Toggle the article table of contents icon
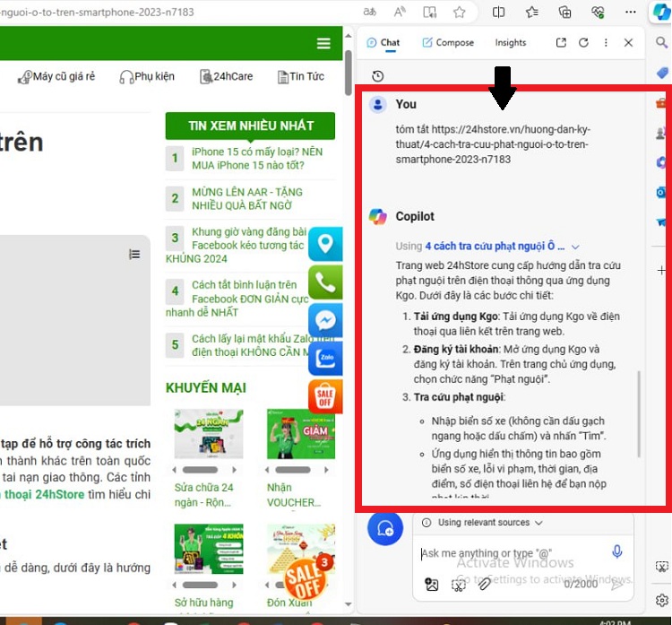This screenshot has height=625, width=672. point(134,255)
